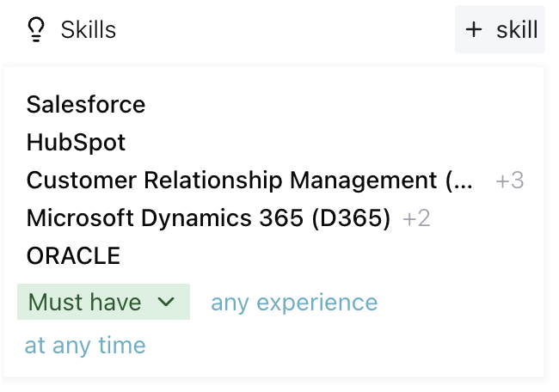Click the 'Skills' section heading text
The image size is (559, 392).
88,30
